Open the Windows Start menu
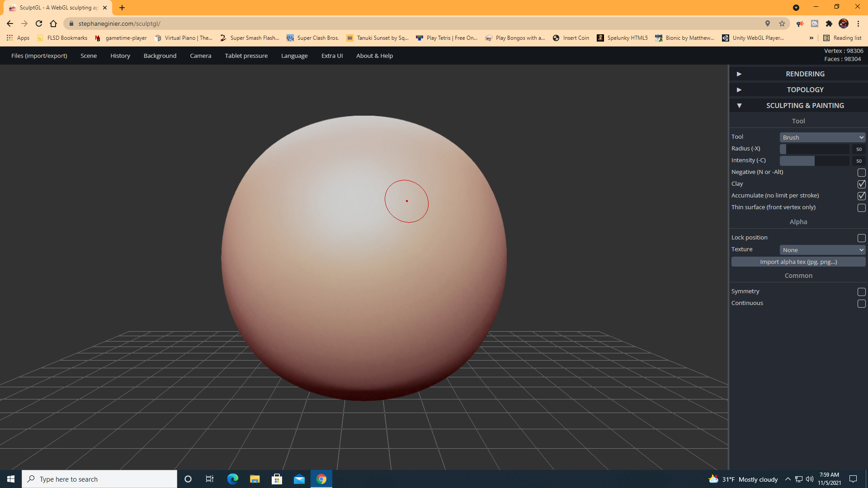 point(11,479)
